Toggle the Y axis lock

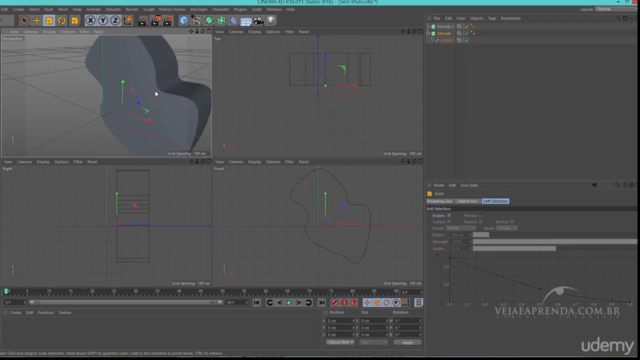103,20
